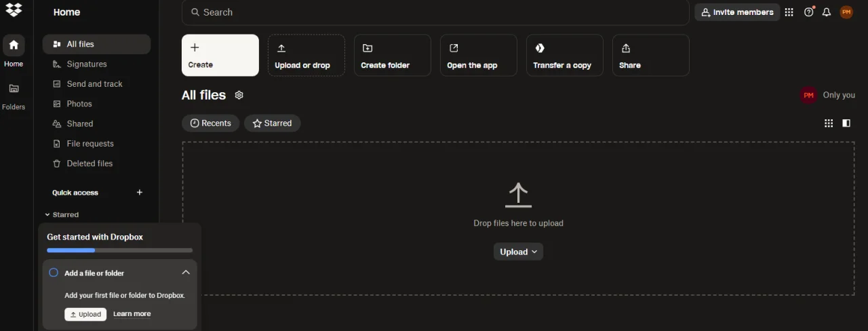Mark Add a file or folder circle

click(54, 273)
